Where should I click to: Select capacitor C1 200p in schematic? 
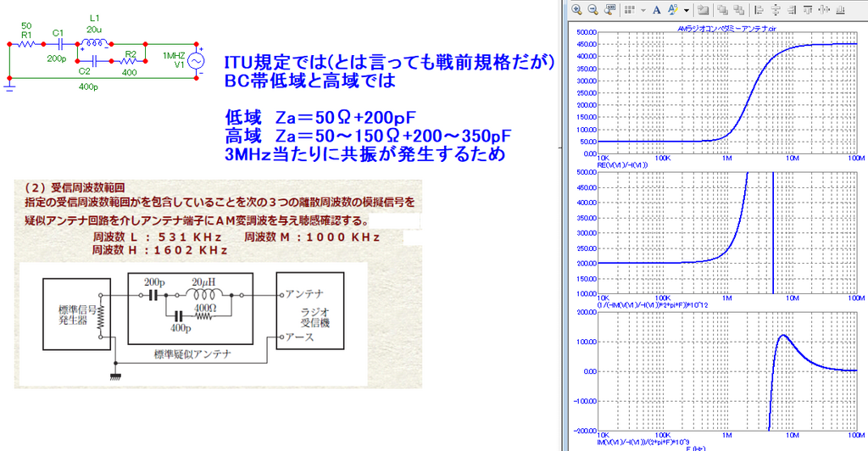pos(58,44)
